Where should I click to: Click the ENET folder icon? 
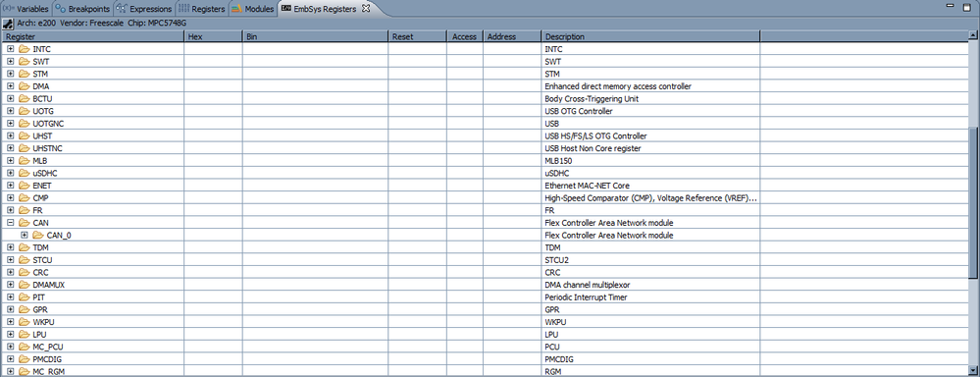[x=25, y=185]
